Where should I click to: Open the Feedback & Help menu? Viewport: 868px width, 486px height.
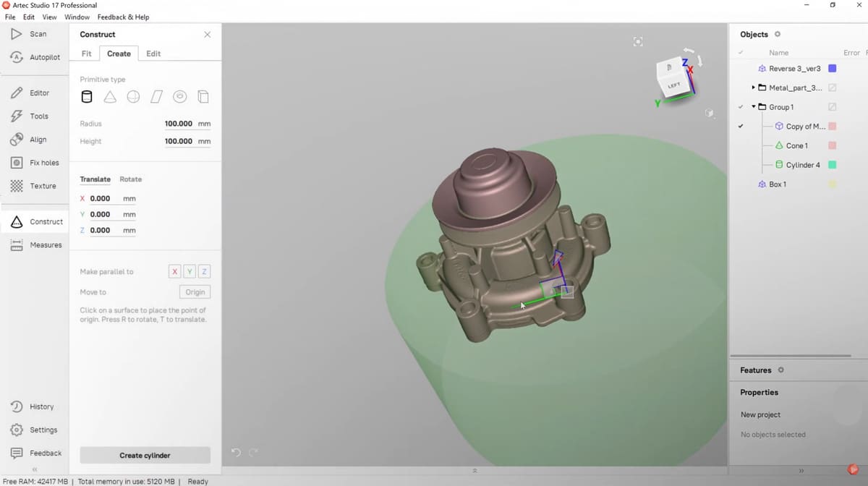click(x=123, y=17)
